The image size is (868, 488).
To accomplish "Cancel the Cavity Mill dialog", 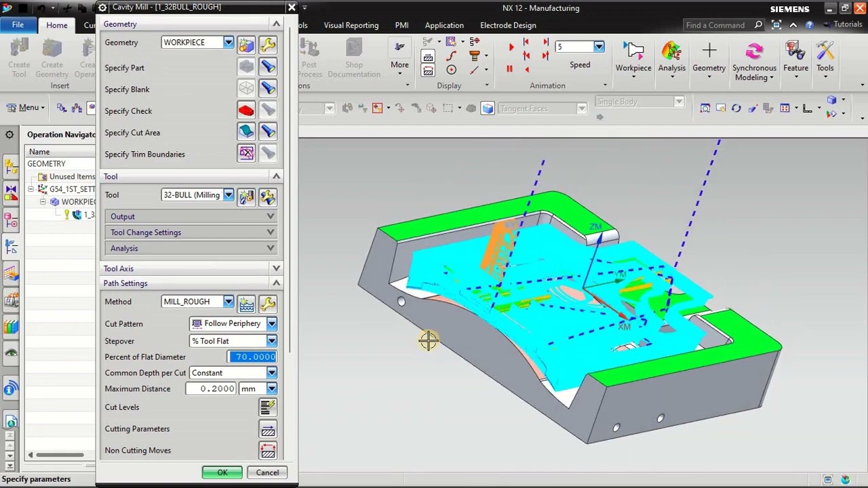I will pyautogui.click(x=267, y=472).
